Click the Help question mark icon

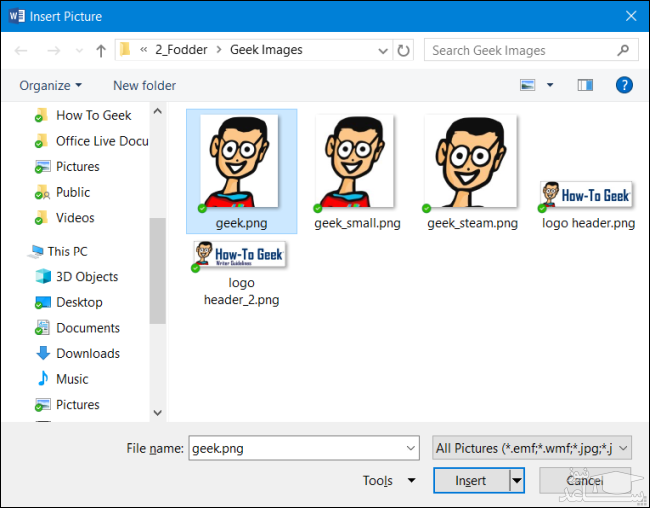[x=624, y=86]
